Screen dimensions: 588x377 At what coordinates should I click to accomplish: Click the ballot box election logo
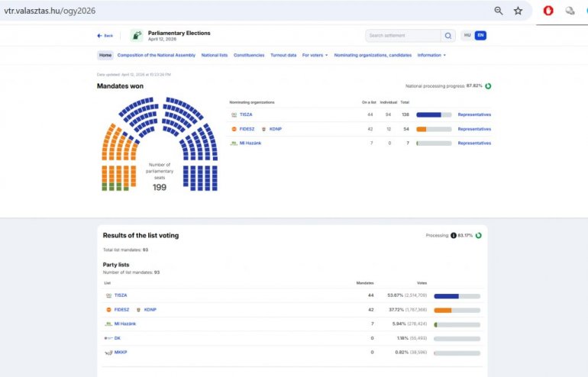click(x=137, y=36)
